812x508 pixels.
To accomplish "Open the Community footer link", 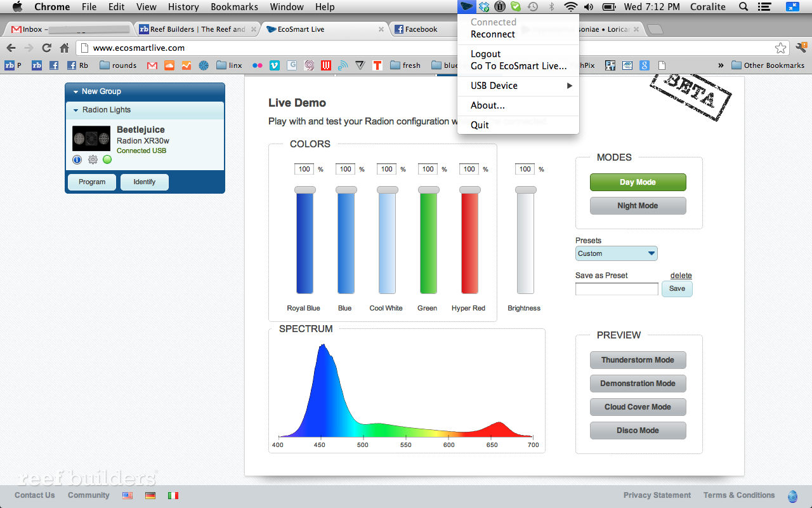I will click(89, 495).
